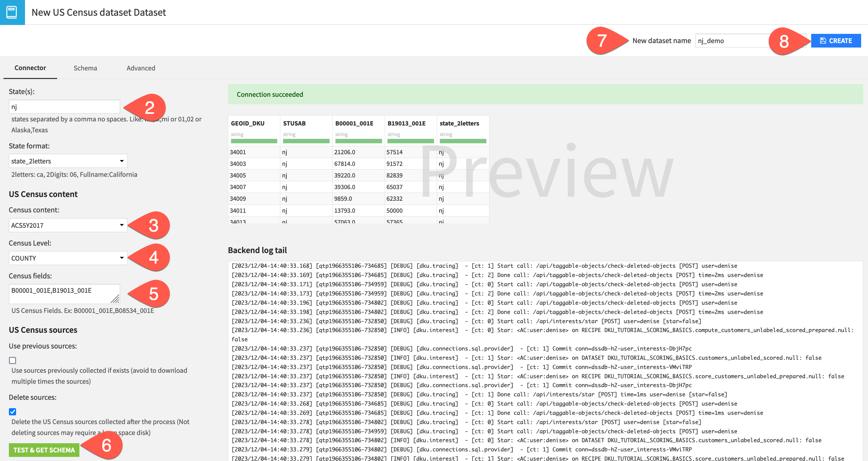This screenshot has height=461, width=868.
Task: Click the STUSAB column header
Action: [x=294, y=123]
